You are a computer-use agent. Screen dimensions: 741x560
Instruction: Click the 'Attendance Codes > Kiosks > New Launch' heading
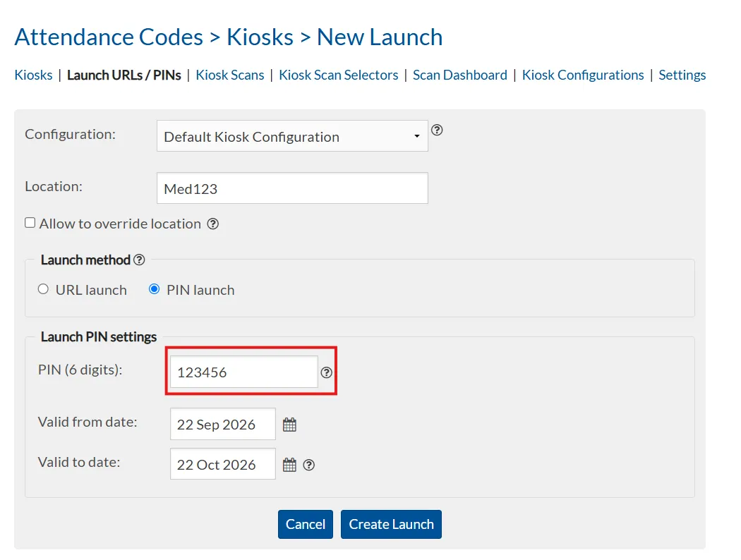pos(229,37)
